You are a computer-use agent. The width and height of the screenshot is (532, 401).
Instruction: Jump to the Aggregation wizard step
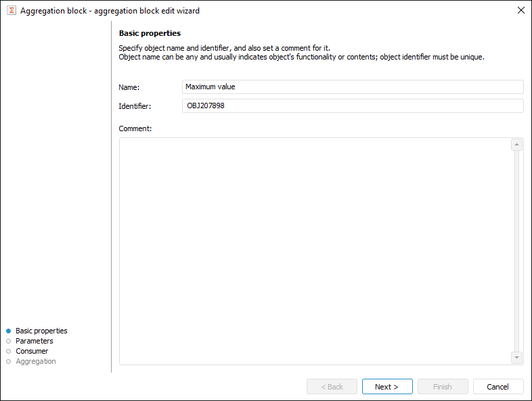(x=36, y=361)
